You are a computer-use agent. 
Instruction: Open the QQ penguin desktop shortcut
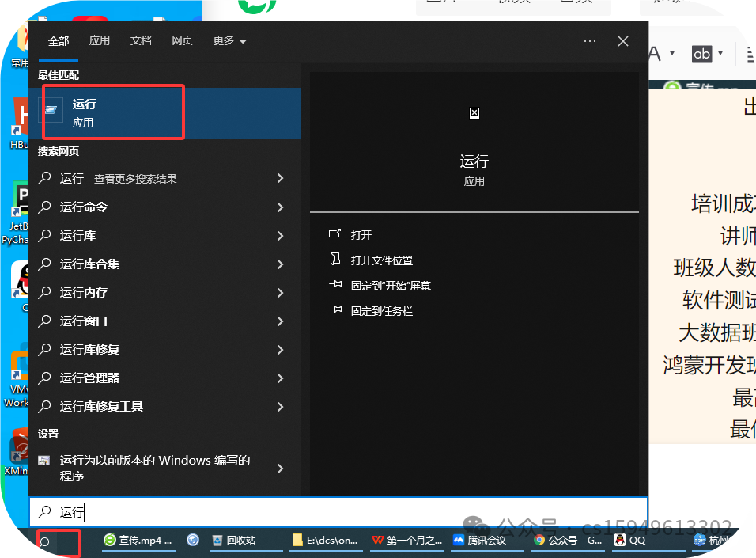[x=19, y=286]
